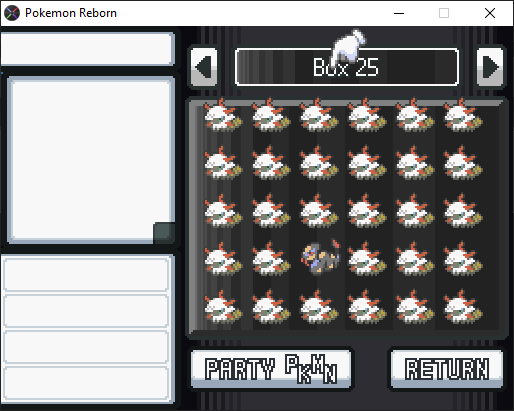Click the Pokemon Reborn title bar icon
This screenshot has height=411, width=514.
click(12, 13)
